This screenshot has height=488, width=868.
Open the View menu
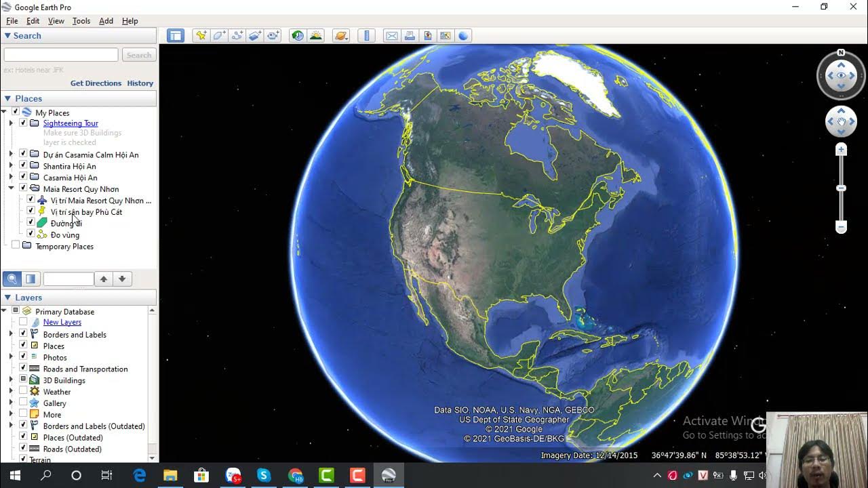(56, 21)
